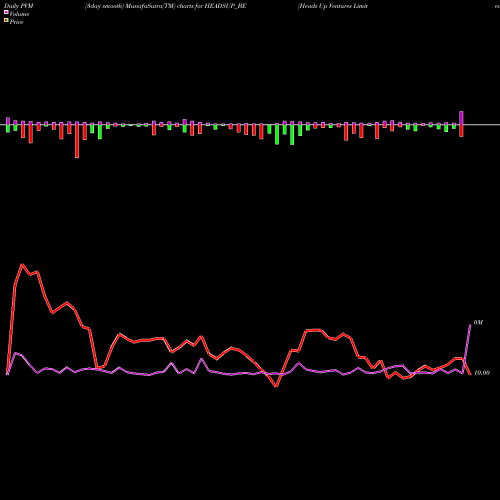Click the tall purple volume bar at the chart's right end
Viewport: 500px width, 500px height.
click(462, 118)
